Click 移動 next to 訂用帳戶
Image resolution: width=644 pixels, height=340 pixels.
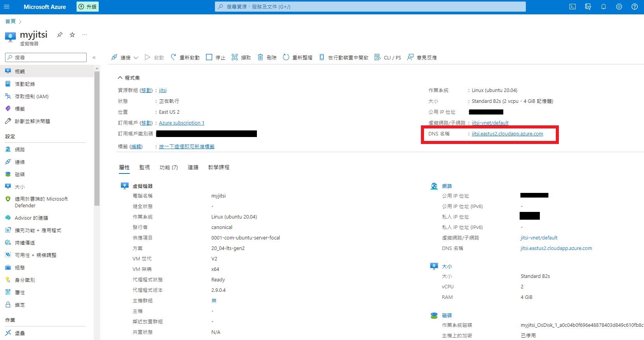(147, 123)
